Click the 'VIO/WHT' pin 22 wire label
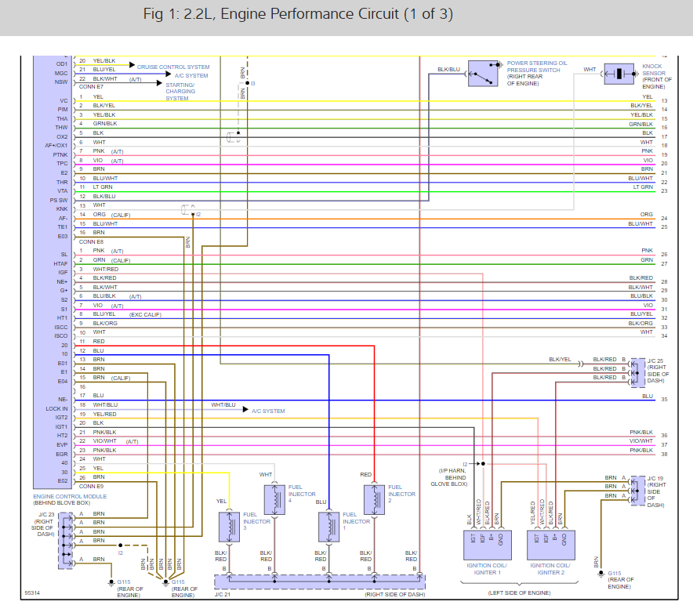 tap(105, 441)
